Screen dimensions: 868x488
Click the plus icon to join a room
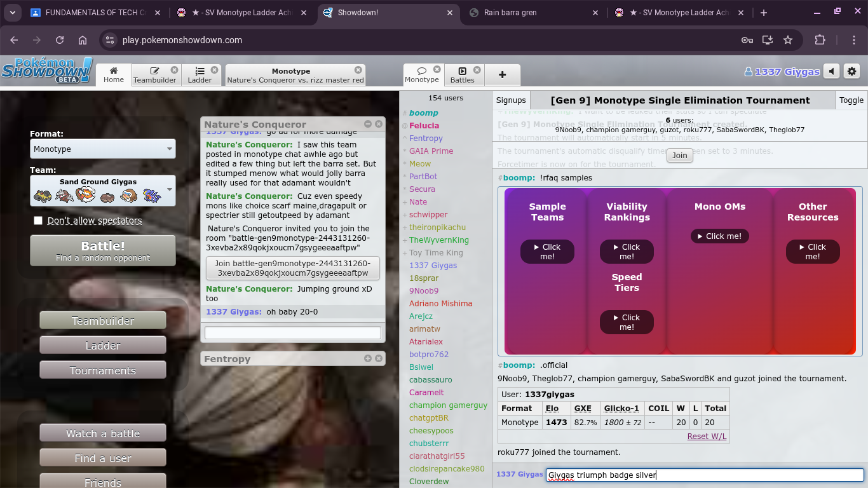502,75
